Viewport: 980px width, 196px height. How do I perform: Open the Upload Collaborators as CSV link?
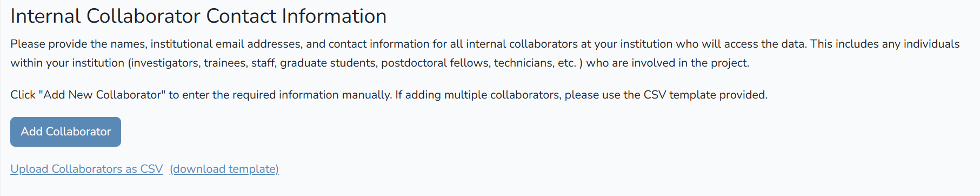point(86,169)
